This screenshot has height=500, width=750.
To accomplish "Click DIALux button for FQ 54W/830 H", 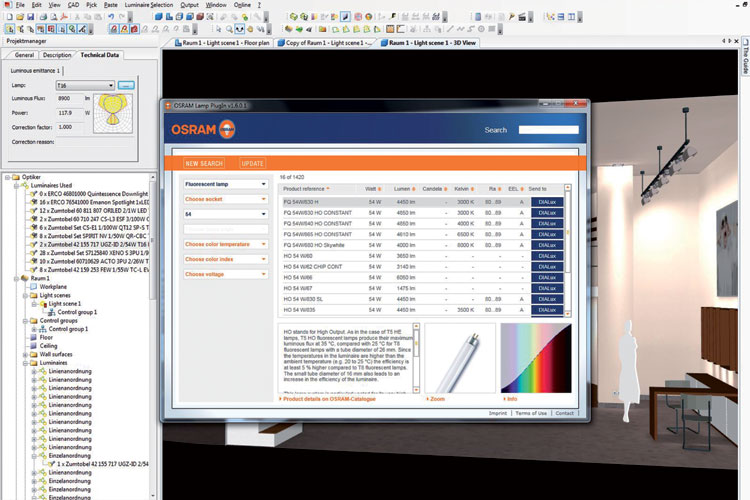I will [547, 202].
